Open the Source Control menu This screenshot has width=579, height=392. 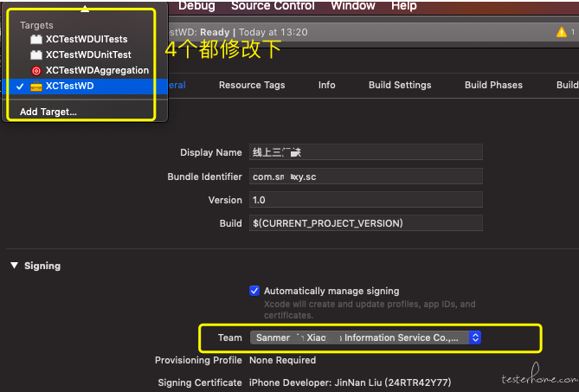click(273, 5)
